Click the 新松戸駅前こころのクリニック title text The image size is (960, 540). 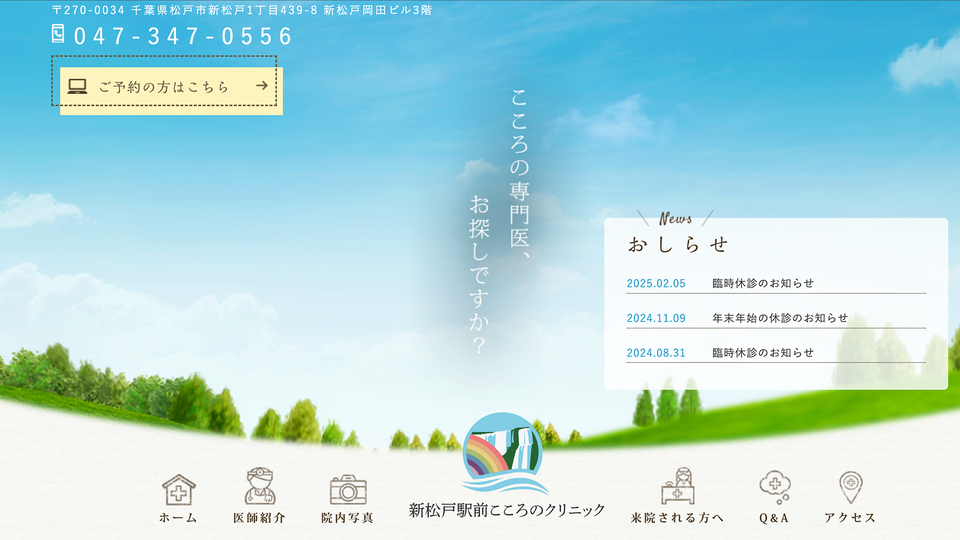pos(507,510)
